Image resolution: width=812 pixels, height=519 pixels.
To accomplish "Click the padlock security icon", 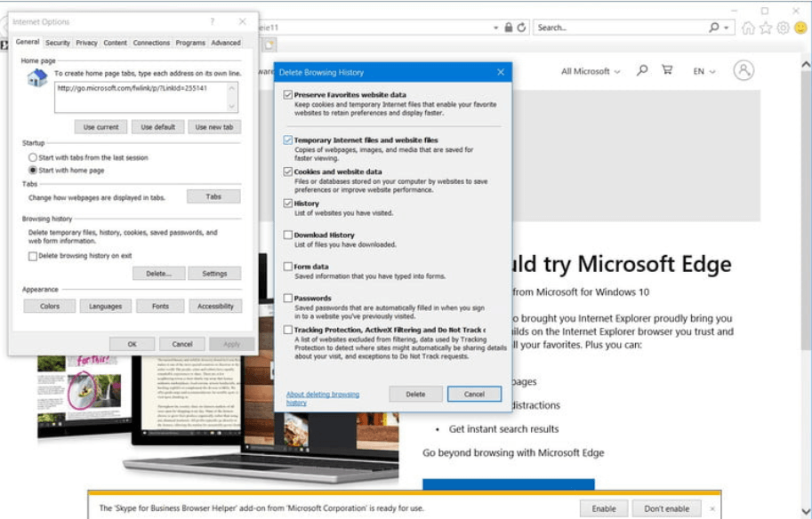I will 509,28.
